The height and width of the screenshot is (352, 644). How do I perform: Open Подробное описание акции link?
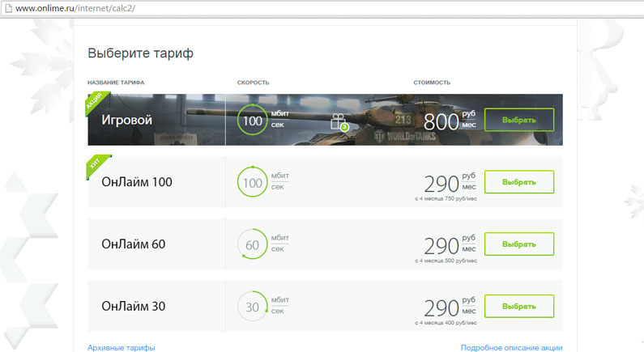(x=511, y=347)
